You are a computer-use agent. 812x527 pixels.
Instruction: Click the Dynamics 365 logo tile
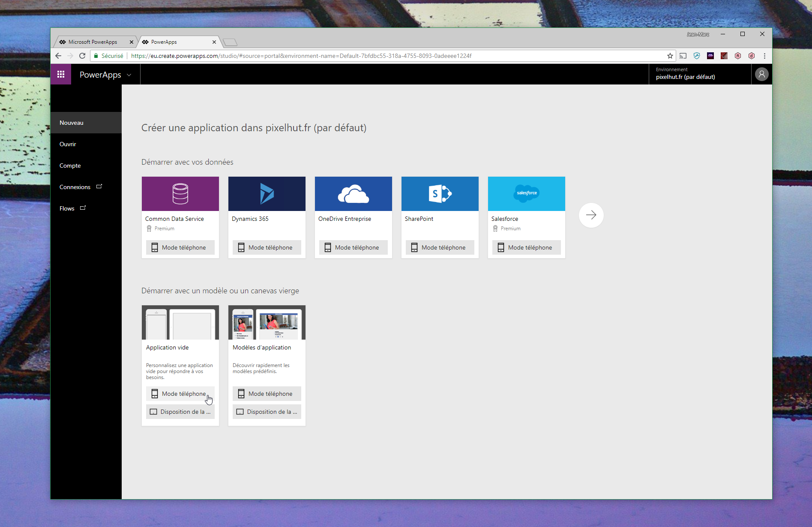pyautogui.click(x=267, y=194)
